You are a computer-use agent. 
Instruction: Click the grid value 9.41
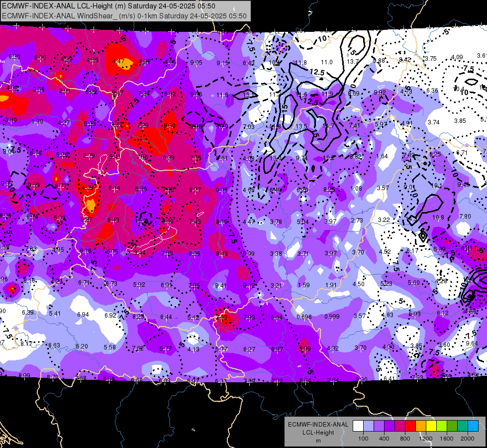[x=221, y=285]
